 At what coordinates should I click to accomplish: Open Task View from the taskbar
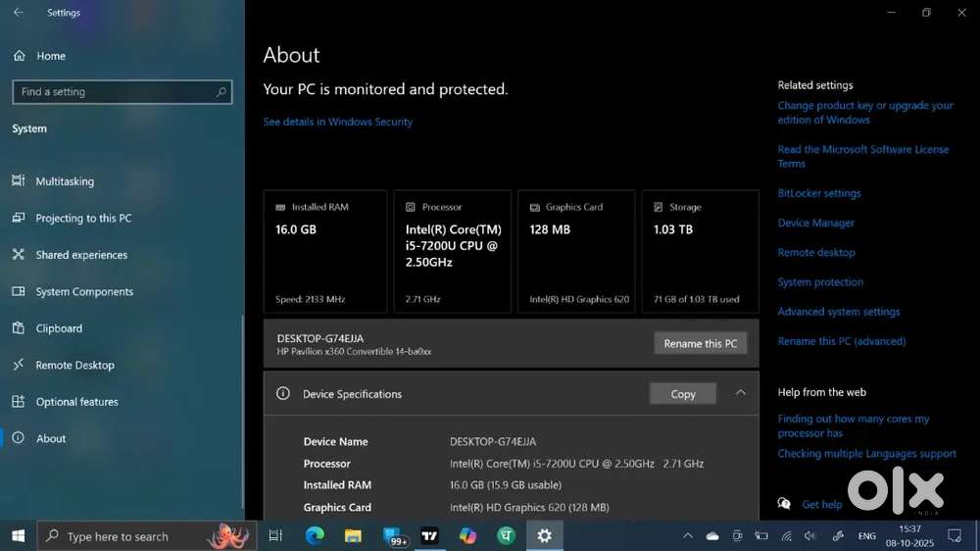[275, 536]
